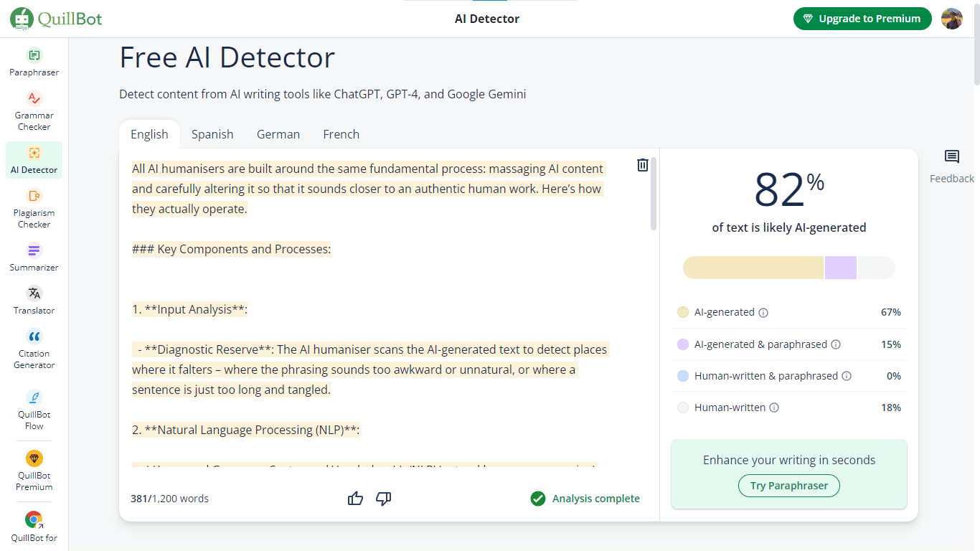980x551 pixels.
Task: Give a thumbs down rating
Action: coord(384,499)
